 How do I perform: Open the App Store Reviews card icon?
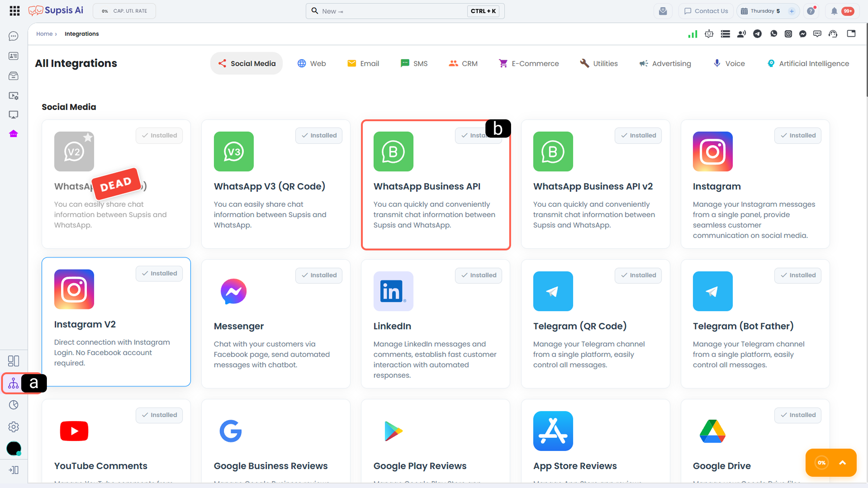coord(553,431)
